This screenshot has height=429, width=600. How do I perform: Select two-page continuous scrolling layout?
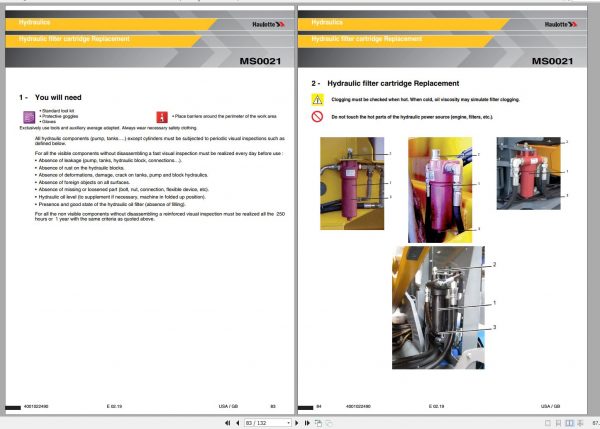[580, 423]
